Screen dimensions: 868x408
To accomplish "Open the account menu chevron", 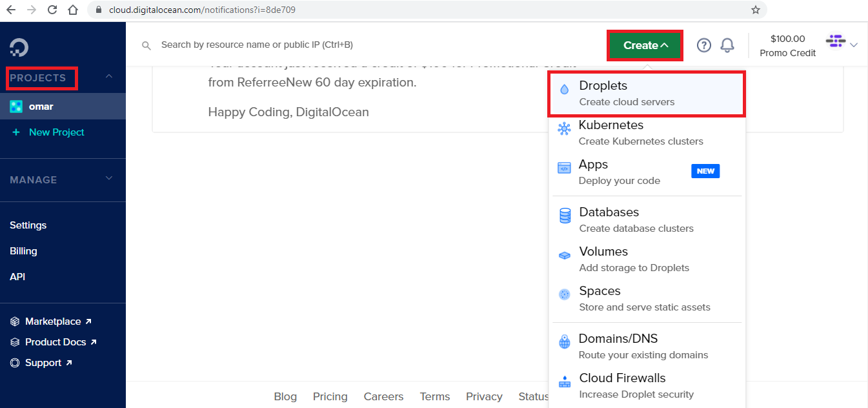I will coord(854,45).
